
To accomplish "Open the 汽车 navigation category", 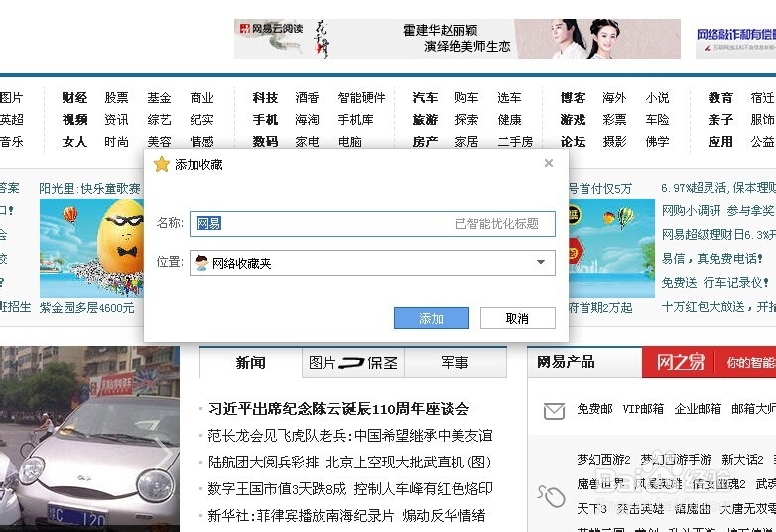I will tap(425, 98).
